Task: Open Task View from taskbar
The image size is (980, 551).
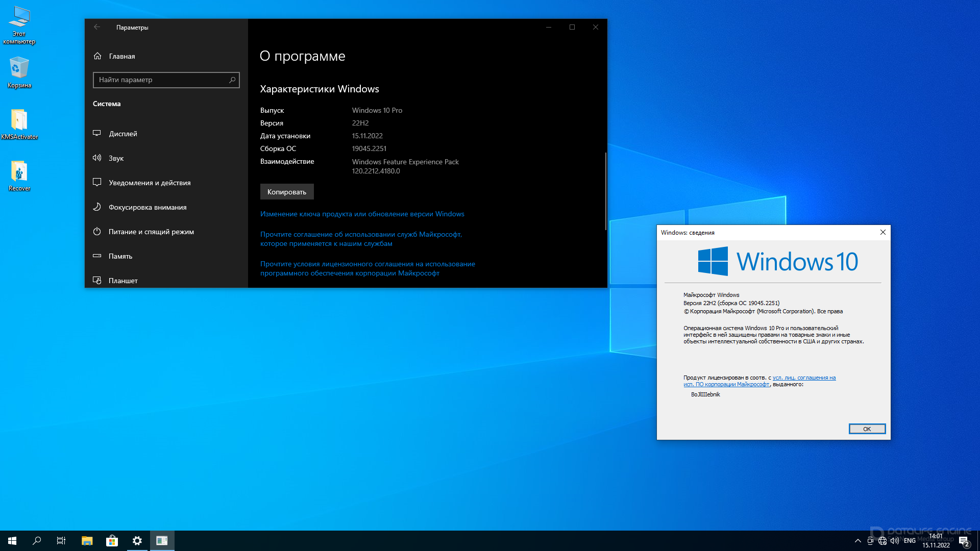Action: (61, 540)
